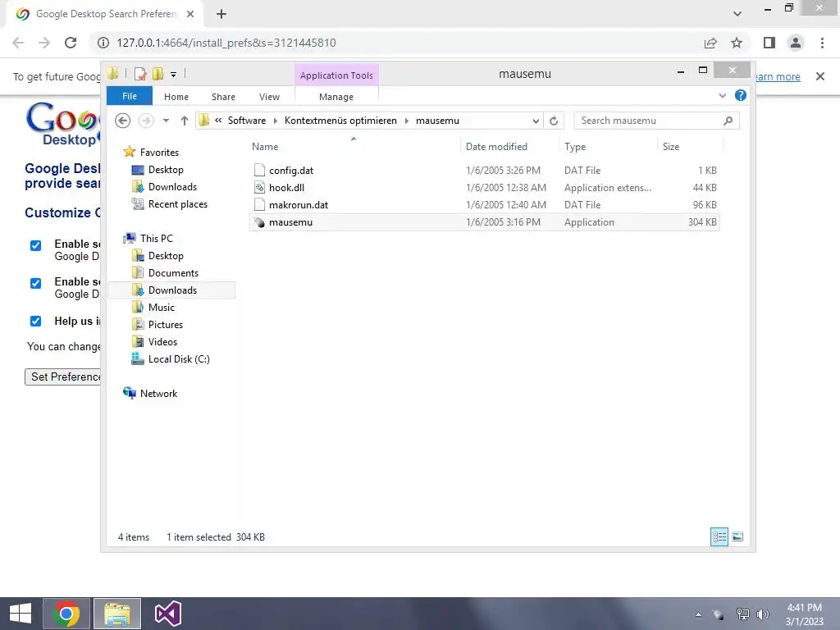Open recent locations dropdown arrow
Viewport: 840px width, 630px height.
(166, 121)
